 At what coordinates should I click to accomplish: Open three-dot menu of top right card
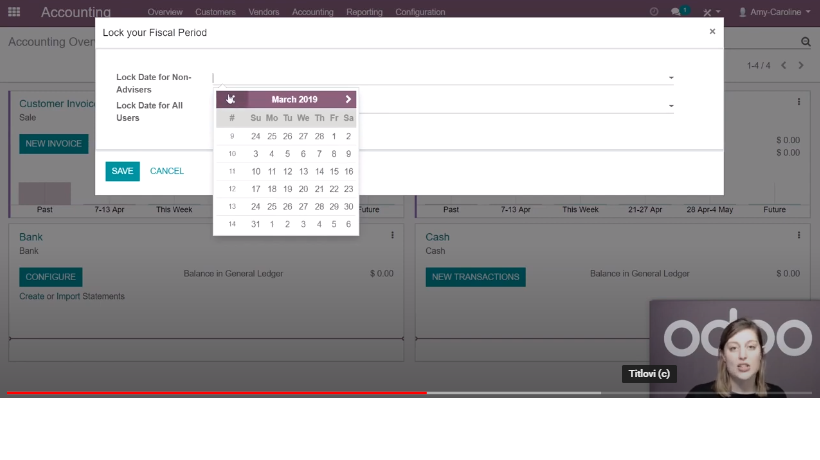799,102
